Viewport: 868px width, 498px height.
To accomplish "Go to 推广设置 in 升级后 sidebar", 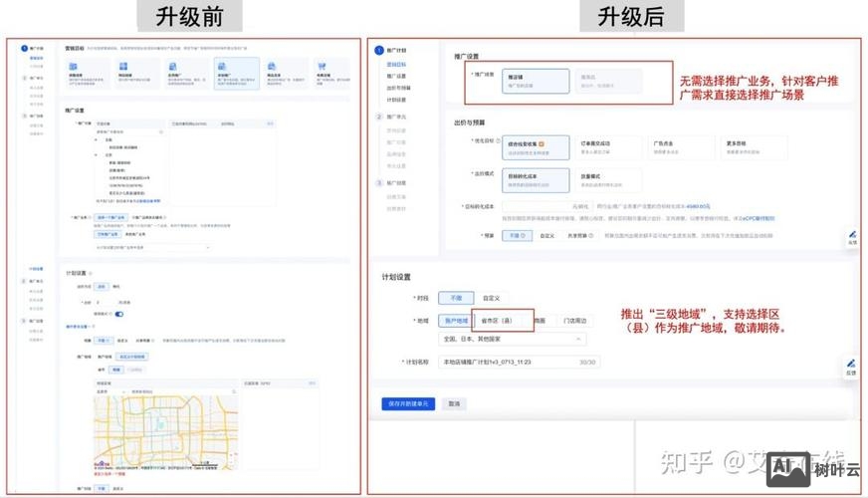I will click(396, 76).
